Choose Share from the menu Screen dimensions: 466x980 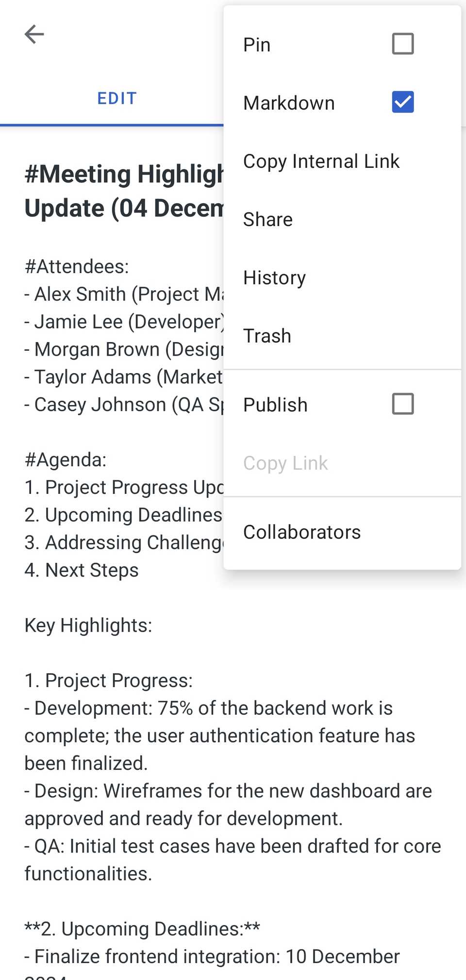[x=268, y=219]
